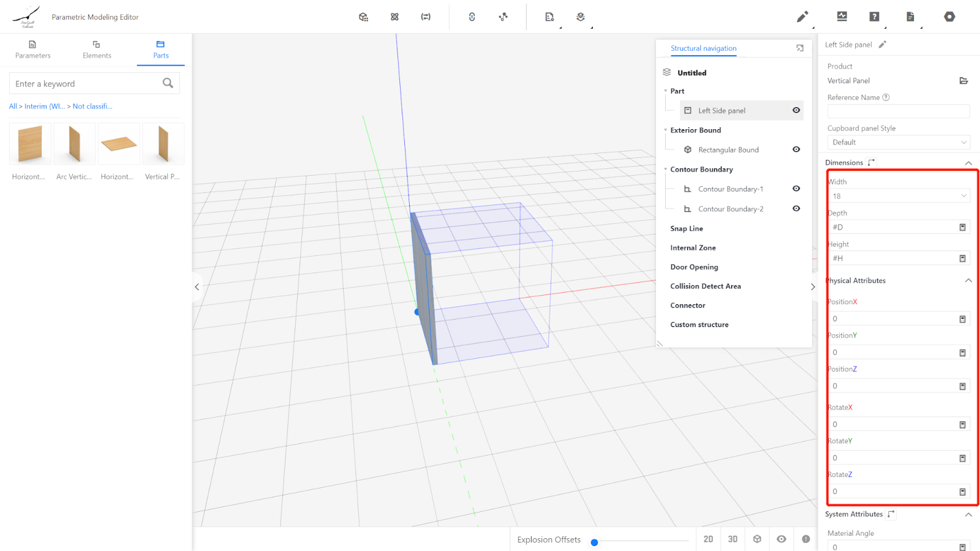The image size is (980, 551).
Task: Click the Interim breadcrumb link
Action: click(45, 107)
